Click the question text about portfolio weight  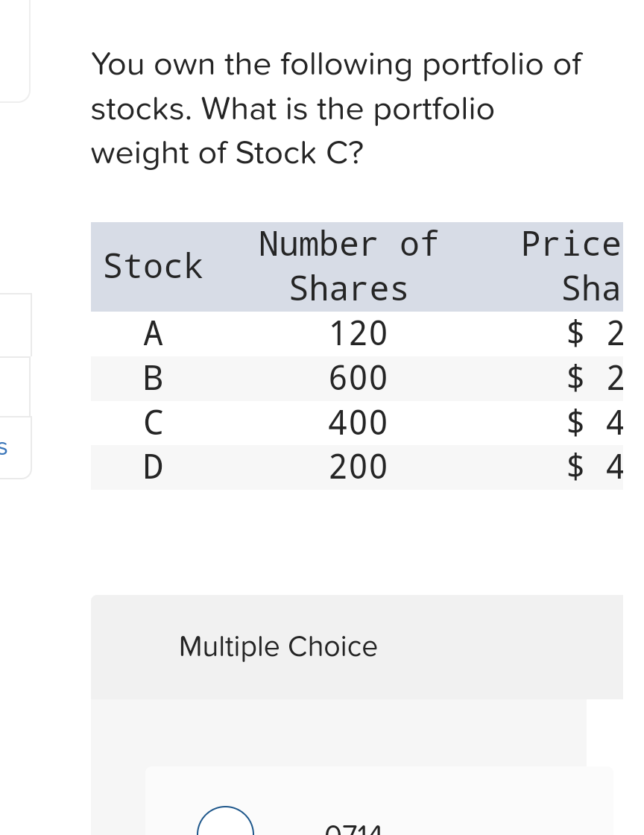pyautogui.click(x=335, y=108)
